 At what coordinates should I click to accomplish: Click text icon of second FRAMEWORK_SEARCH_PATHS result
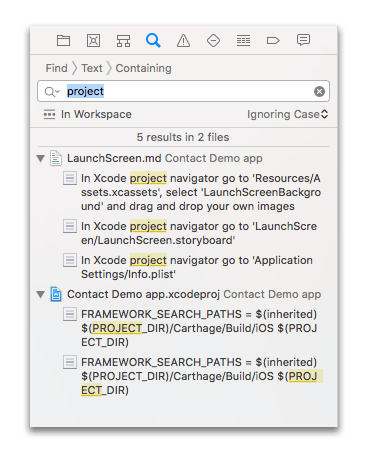coord(70,362)
